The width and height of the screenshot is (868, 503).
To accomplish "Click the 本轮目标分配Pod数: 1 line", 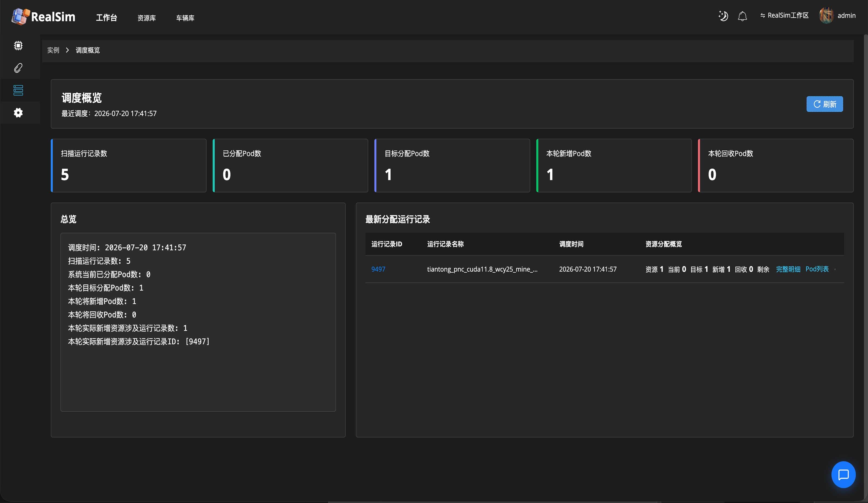I will point(105,288).
